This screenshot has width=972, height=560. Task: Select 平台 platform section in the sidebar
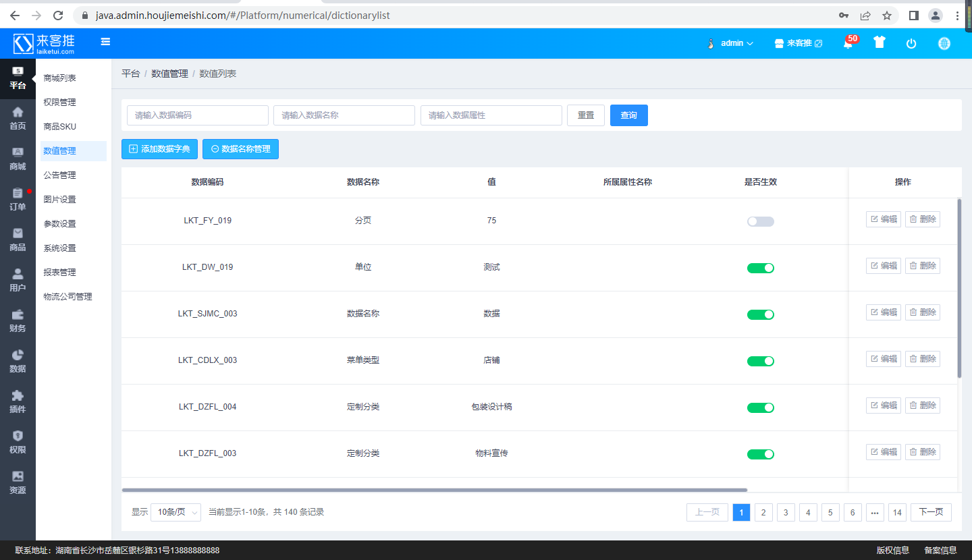coord(18,78)
